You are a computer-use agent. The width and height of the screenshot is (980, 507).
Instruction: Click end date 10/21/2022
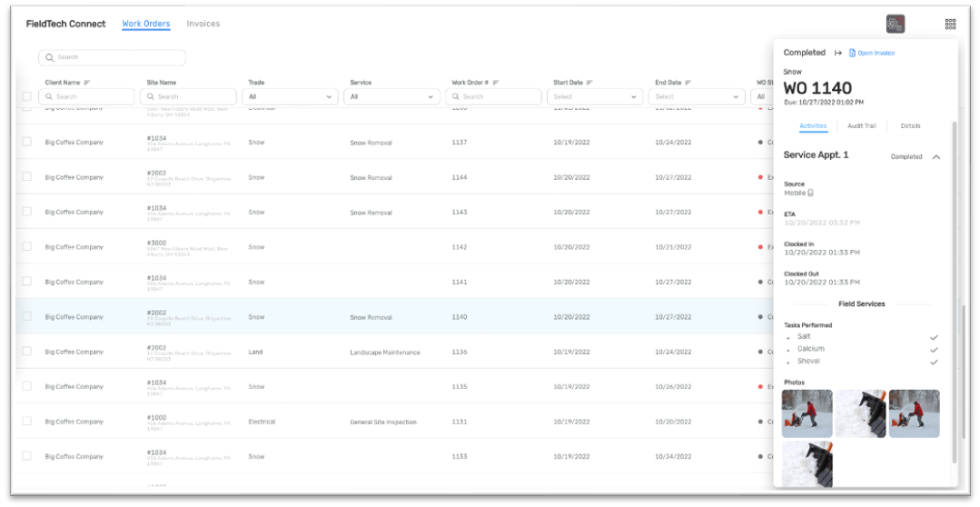tap(673, 247)
